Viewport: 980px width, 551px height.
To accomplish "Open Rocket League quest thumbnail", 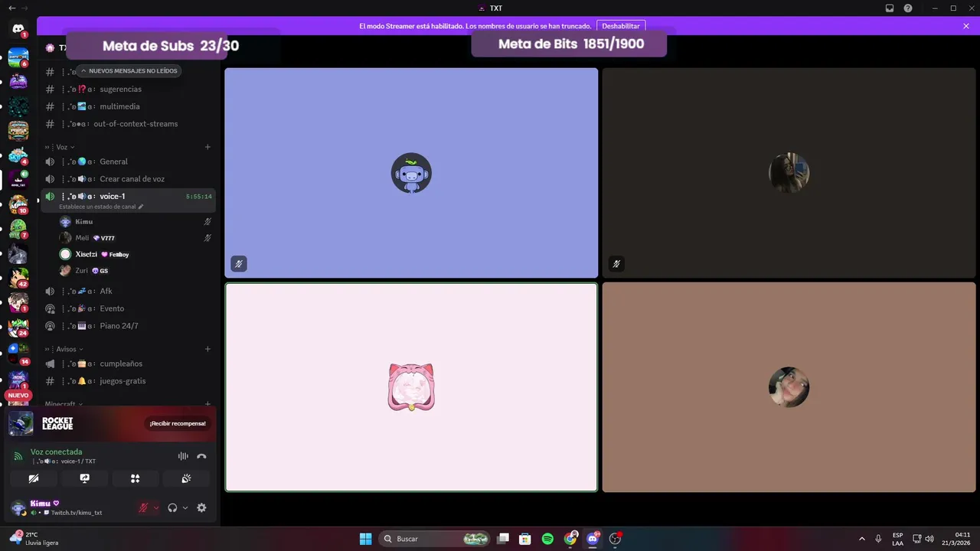I will click(x=21, y=423).
